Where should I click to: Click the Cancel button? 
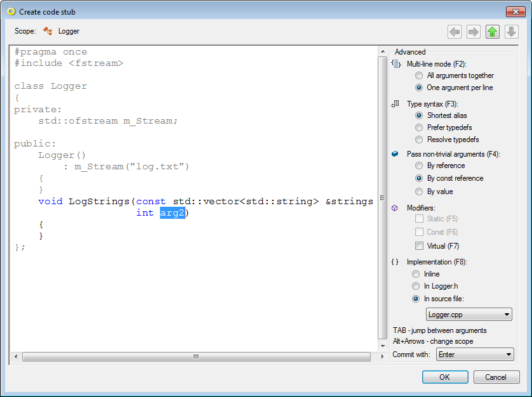pos(496,377)
